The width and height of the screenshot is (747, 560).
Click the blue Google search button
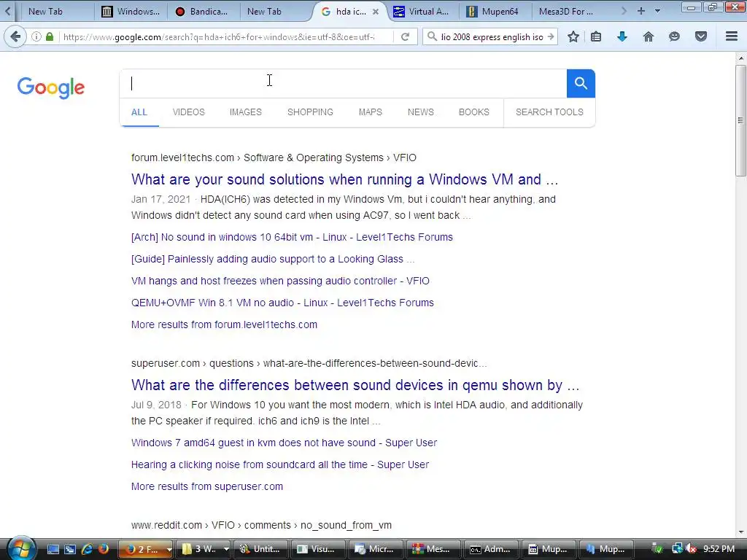581,83
